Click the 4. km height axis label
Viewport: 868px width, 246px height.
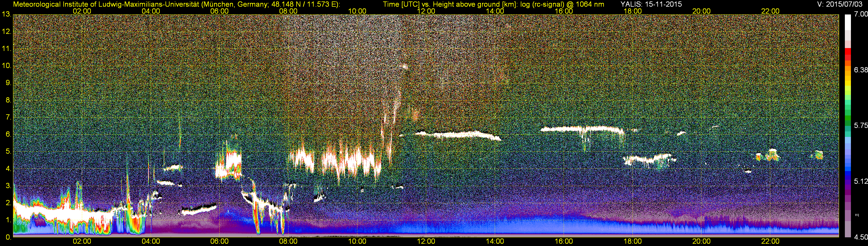tap(8, 169)
